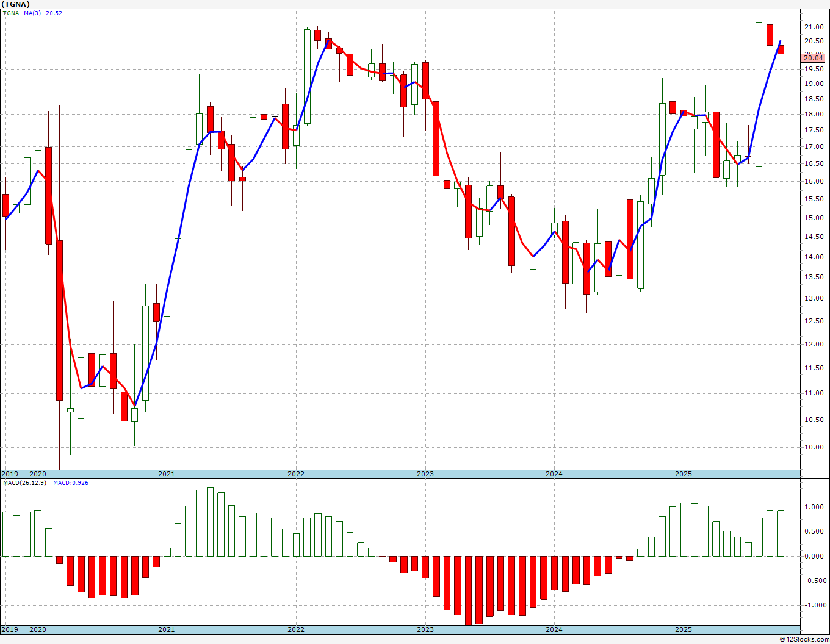This screenshot has height=644, width=830.
Task: Select 2020 on the MACD panel time axis
Action: click(38, 630)
